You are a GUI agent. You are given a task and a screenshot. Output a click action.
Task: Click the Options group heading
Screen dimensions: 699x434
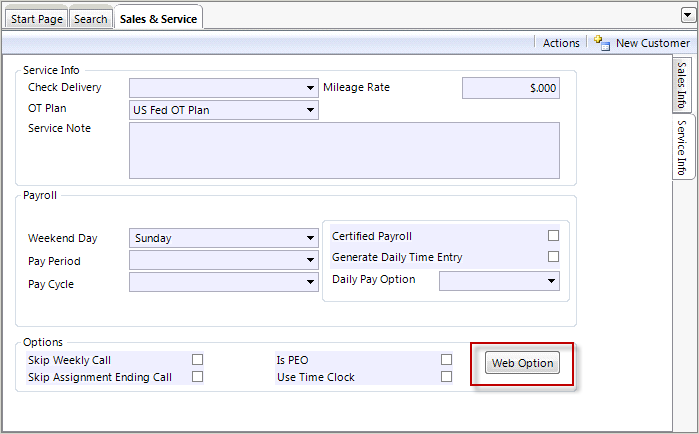tap(43, 342)
